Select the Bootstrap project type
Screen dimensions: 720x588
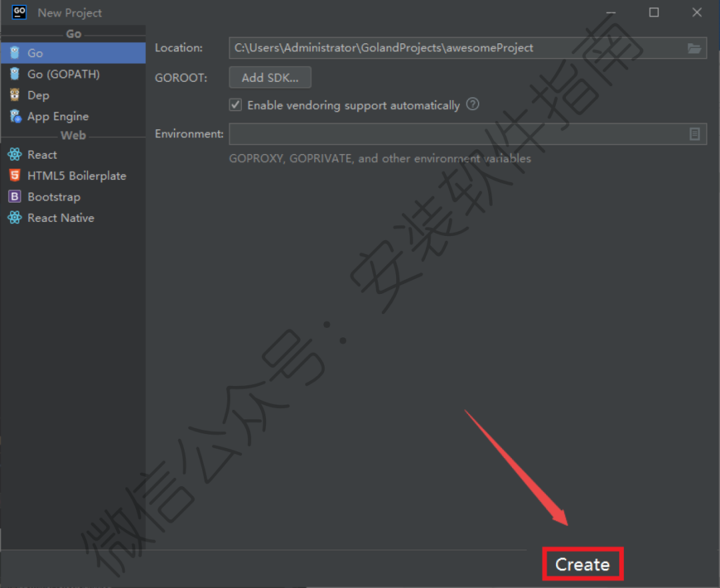(x=73, y=197)
